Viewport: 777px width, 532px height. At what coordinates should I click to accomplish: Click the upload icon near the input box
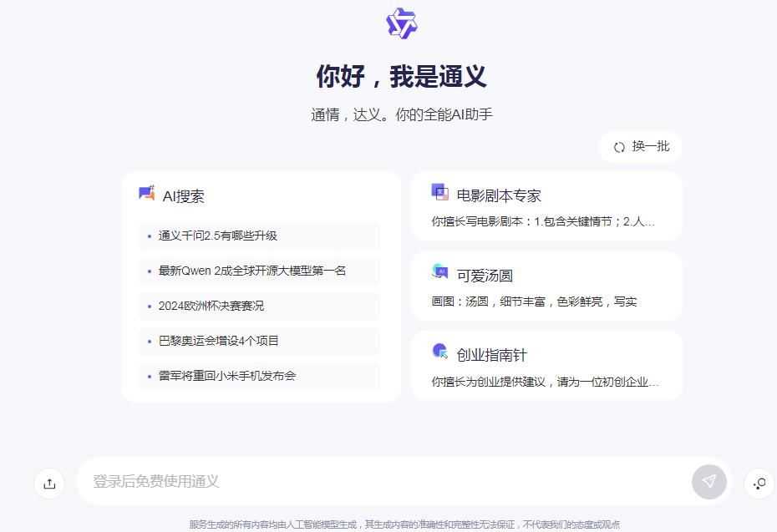pyautogui.click(x=49, y=484)
